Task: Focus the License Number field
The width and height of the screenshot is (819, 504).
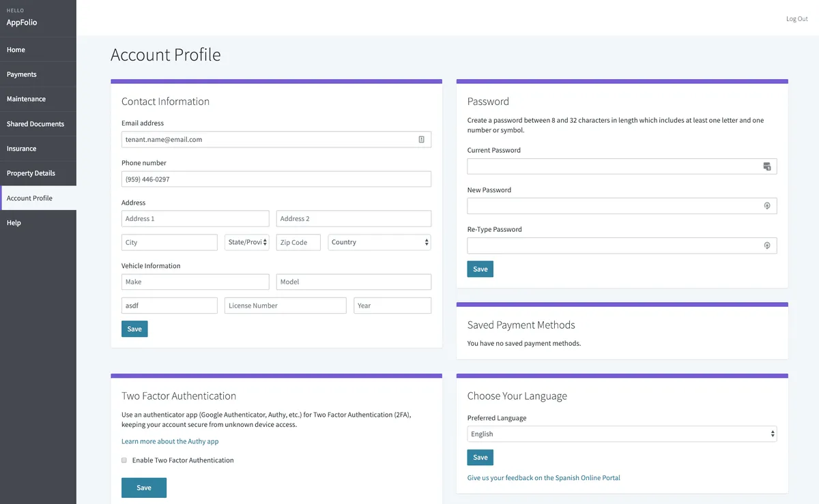Action: coord(285,306)
